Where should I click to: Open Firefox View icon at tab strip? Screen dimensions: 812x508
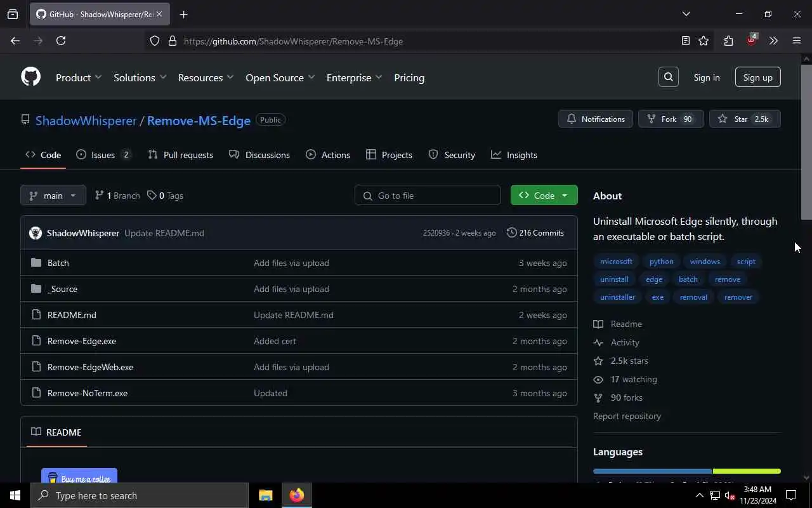coord(13,14)
